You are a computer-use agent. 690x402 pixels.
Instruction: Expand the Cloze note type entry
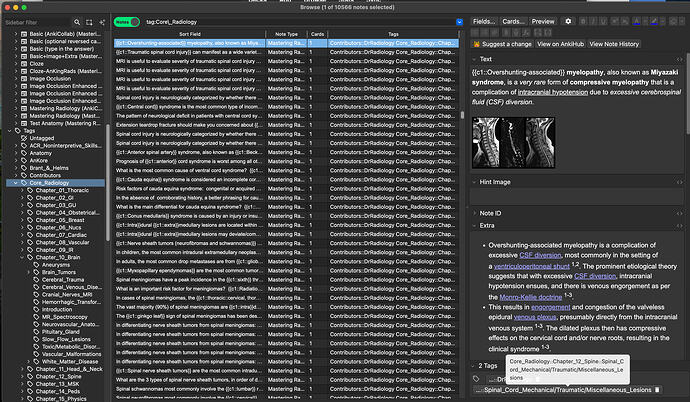click(x=16, y=63)
